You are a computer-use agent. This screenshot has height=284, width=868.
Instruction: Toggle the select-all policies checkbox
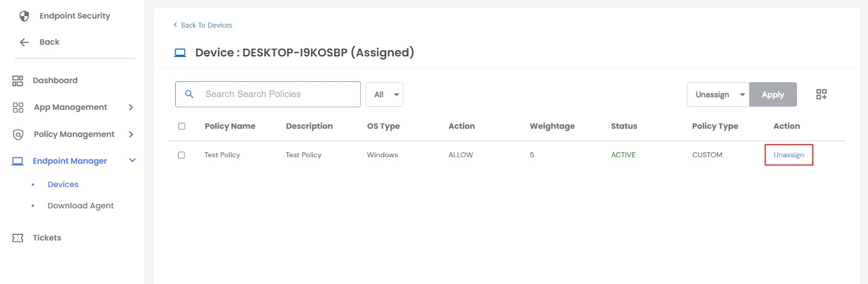[x=182, y=126]
